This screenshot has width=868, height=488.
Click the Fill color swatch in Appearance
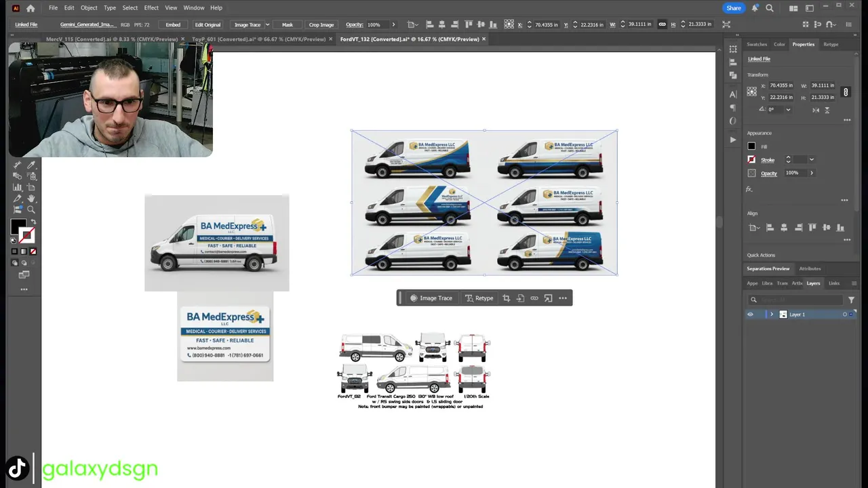coord(751,146)
